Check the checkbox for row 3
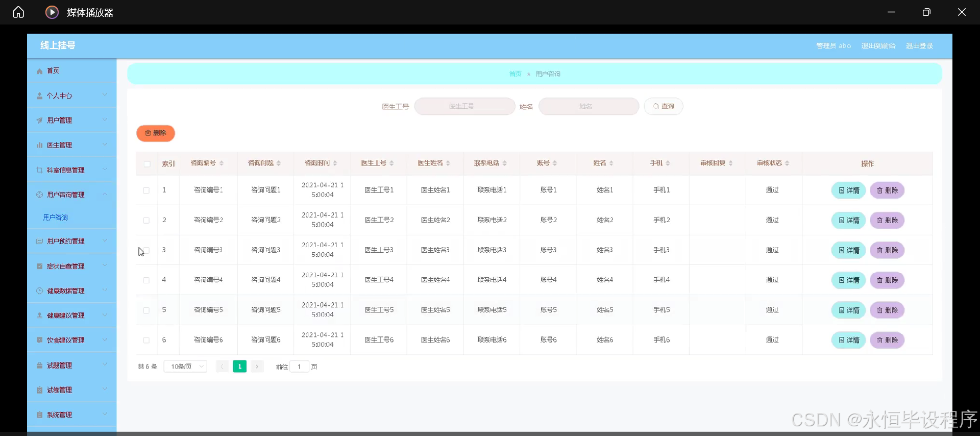980x436 pixels. coord(146,250)
